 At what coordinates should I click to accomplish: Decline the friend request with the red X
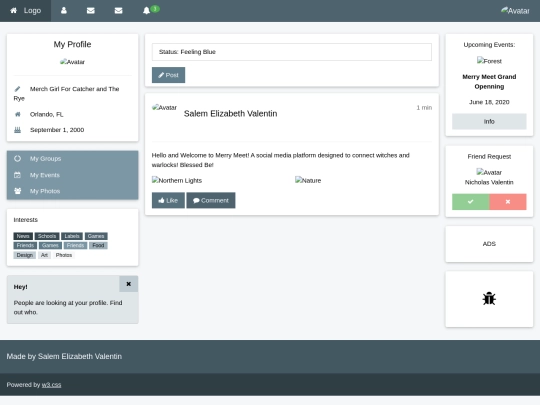pyautogui.click(x=508, y=202)
